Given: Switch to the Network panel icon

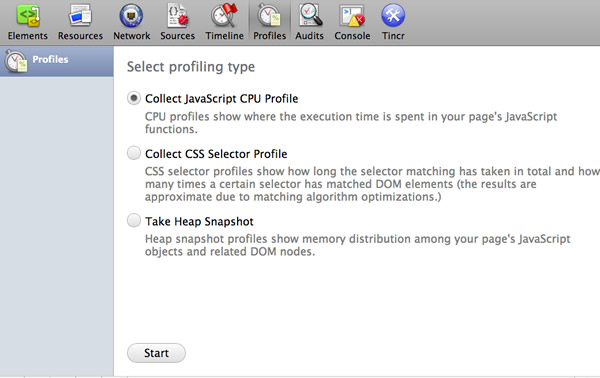Looking at the screenshot, I should (131, 16).
